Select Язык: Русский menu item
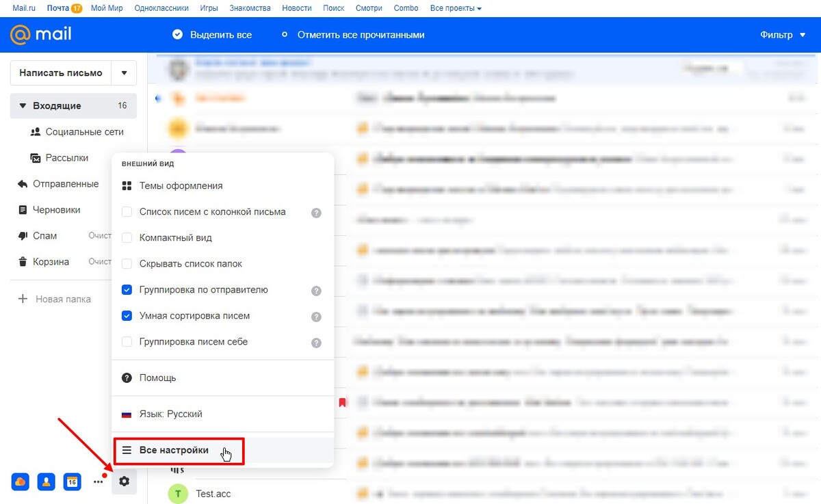The height and width of the screenshot is (504, 821). tap(222, 414)
